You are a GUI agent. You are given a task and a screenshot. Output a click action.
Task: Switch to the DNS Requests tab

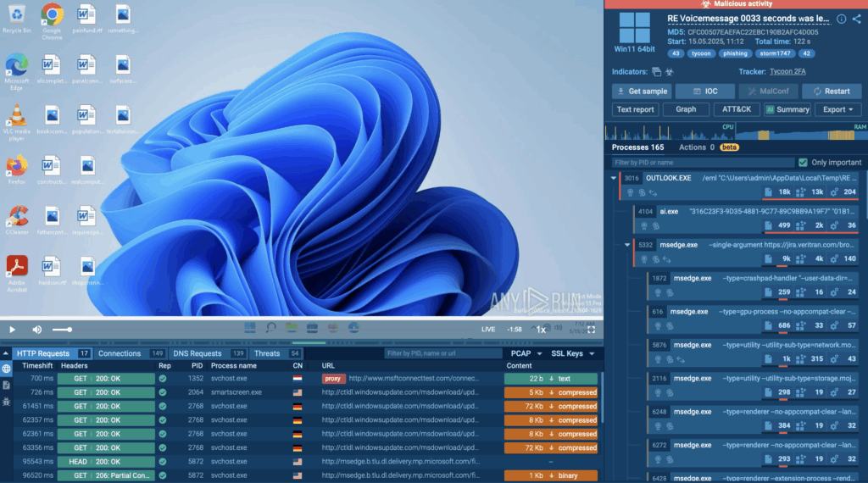209,353
